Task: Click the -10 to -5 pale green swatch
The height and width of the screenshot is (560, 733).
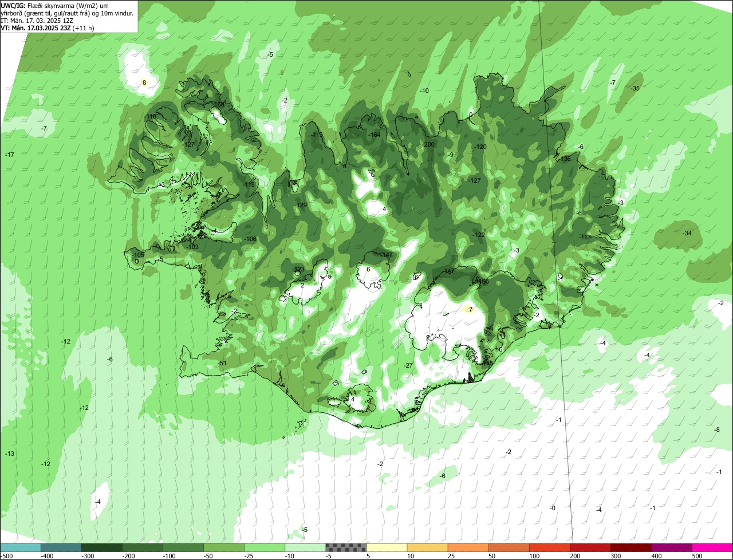Action: (x=305, y=547)
